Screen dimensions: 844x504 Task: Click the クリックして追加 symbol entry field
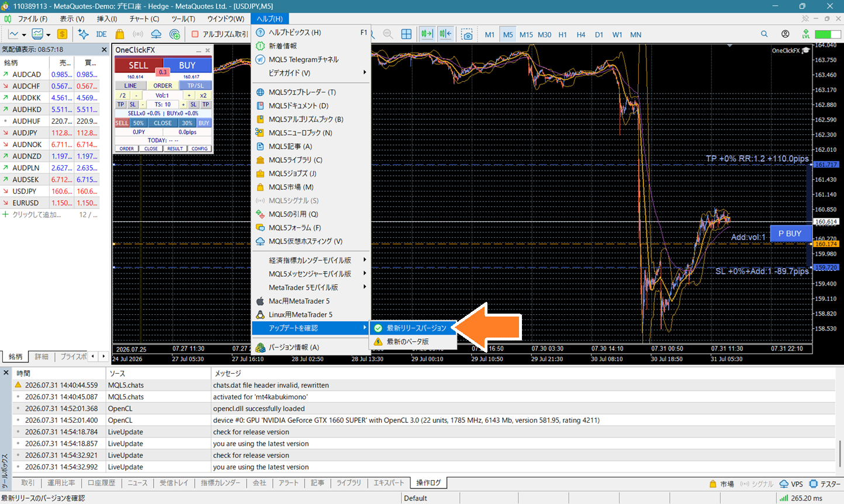[x=37, y=215]
